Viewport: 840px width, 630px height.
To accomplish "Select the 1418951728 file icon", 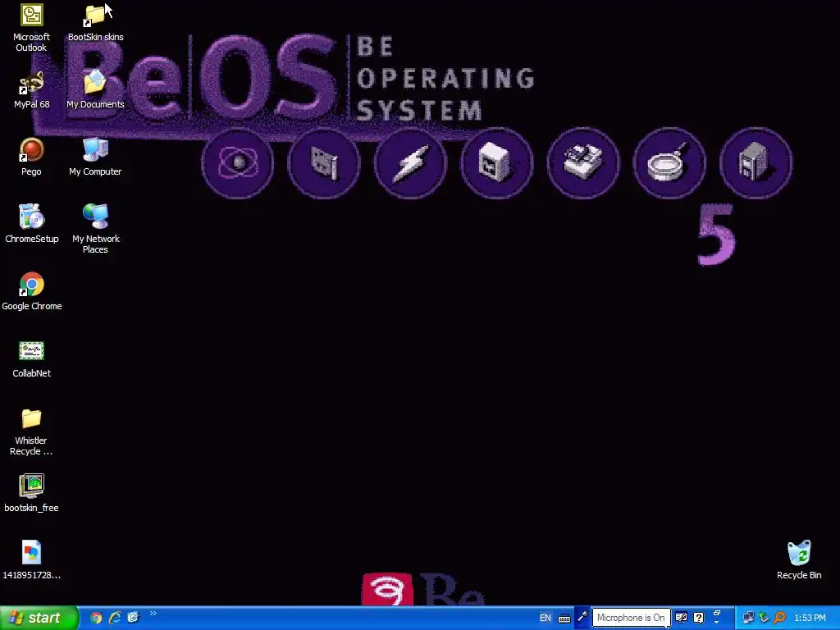I will click(32, 561).
